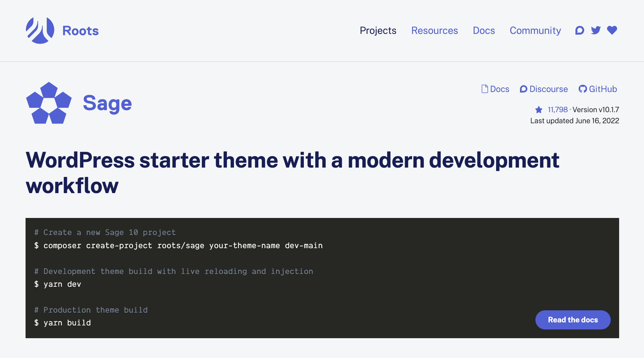Image resolution: width=644 pixels, height=358 pixels.
Task: Click 'Last updated June 16, 2022' text
Action: point(574,121)
